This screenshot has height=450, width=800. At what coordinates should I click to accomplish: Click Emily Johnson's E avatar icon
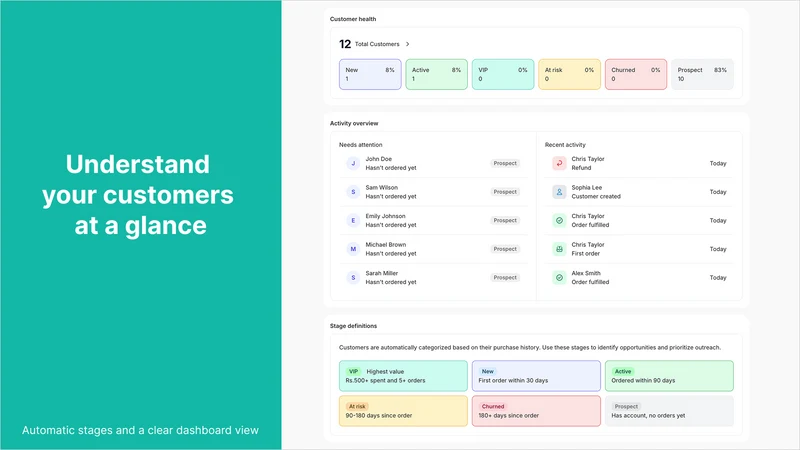[x=353, y=220]
